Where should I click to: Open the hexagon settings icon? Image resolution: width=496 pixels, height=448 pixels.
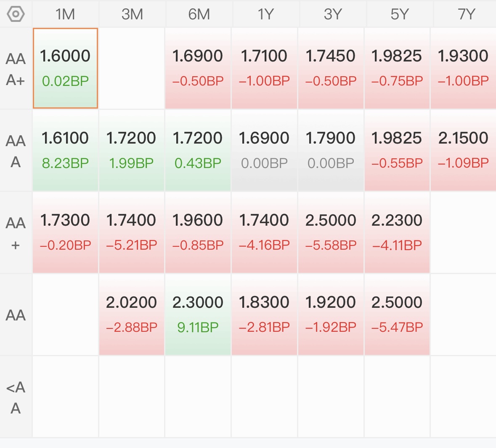pyautogui.click(x=16, y=14)
